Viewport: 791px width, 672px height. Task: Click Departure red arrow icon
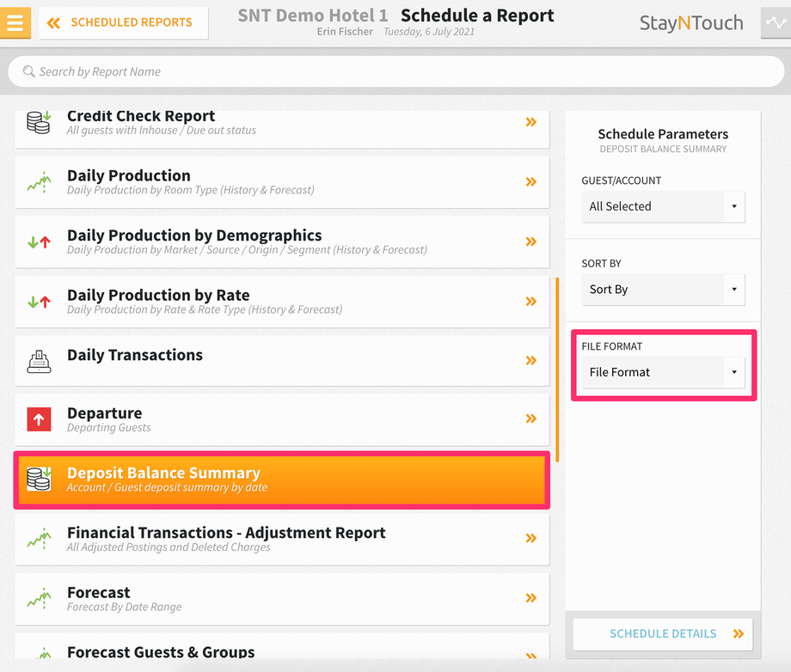[39, 419]
